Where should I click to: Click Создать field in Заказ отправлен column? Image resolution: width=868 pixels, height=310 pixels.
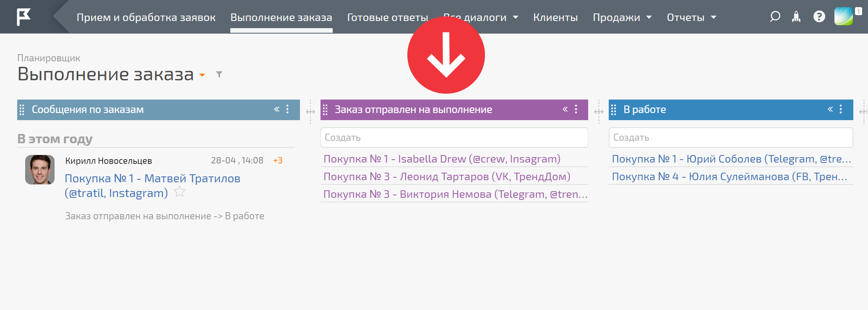(x=454, y=137)
